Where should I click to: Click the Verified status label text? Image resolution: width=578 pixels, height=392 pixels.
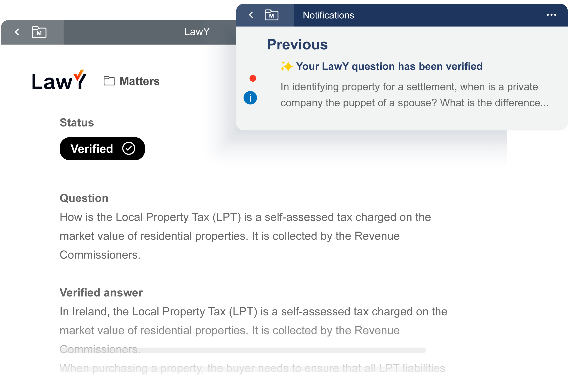click(92, 149)
